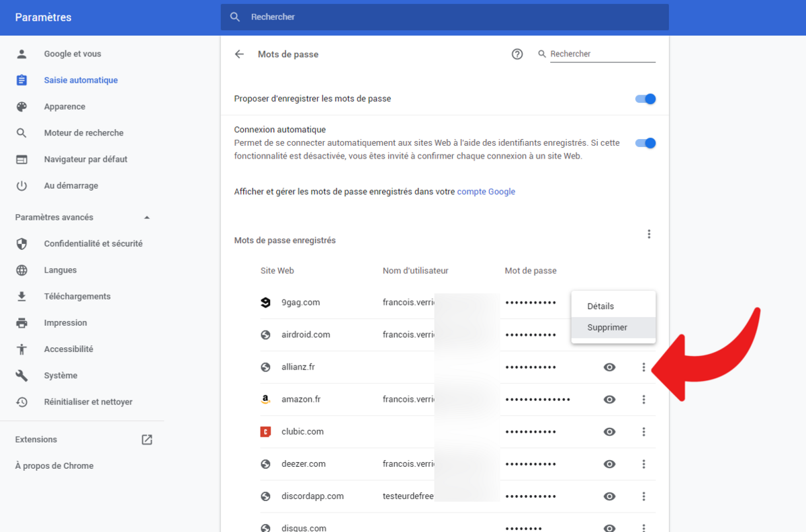806x532 pixels.
Task: Click the Paramètres header title
Action: [43, 17]
